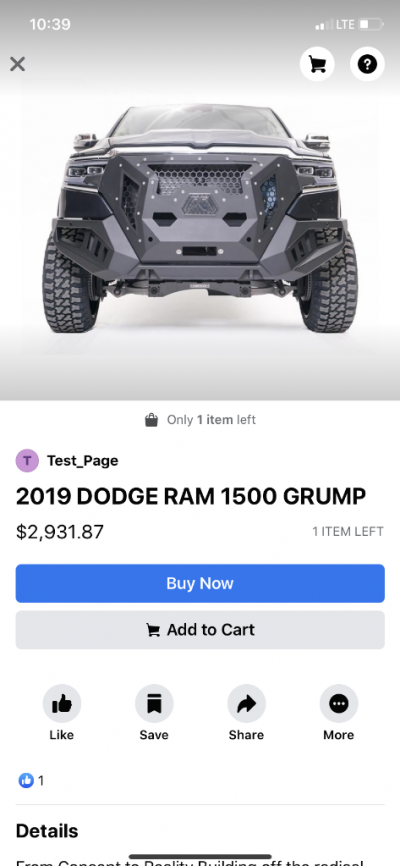400x866 pixels.
Task: Add the item to cart
Action: (x=200, y=630)
